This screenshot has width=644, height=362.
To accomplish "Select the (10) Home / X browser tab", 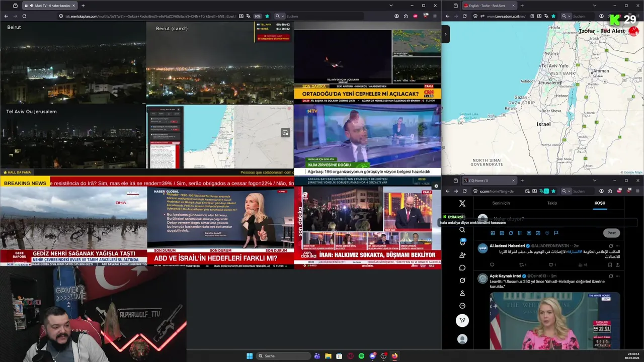I will point(489,180).
